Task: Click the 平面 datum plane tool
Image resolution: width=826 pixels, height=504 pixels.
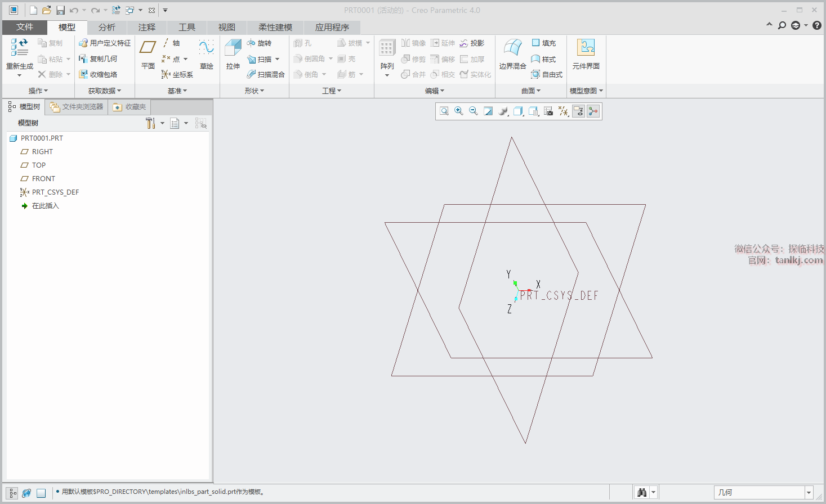Action: pyautogui.click(x=148, y=54)
